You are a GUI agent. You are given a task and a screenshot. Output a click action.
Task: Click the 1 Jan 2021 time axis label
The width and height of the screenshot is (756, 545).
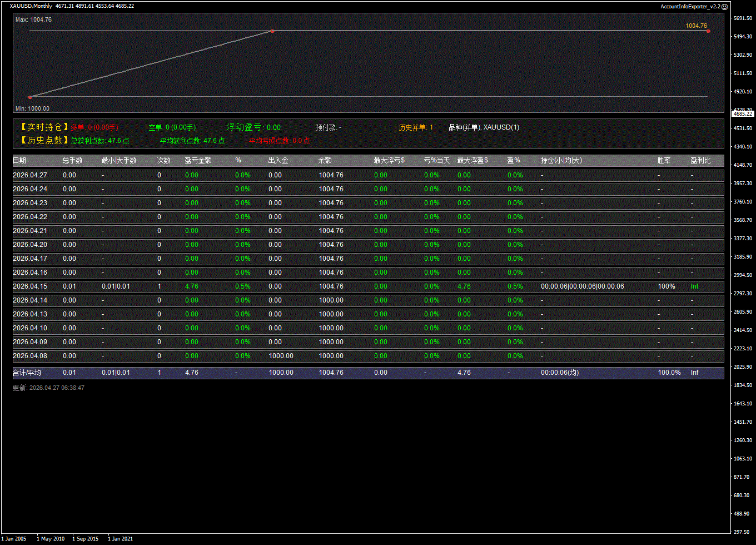pyautogui.click(x=120, y=538)
